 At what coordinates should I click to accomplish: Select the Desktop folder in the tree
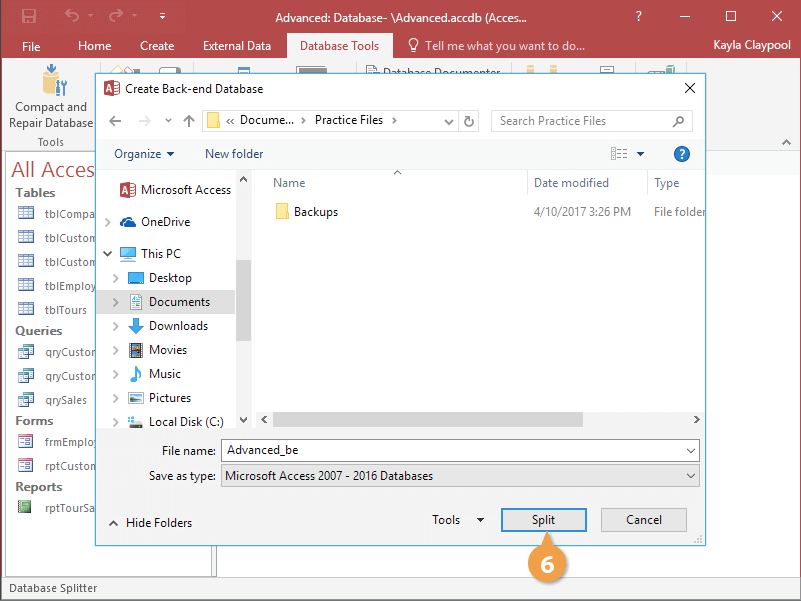pyautogui.click(x=160, y=278)
